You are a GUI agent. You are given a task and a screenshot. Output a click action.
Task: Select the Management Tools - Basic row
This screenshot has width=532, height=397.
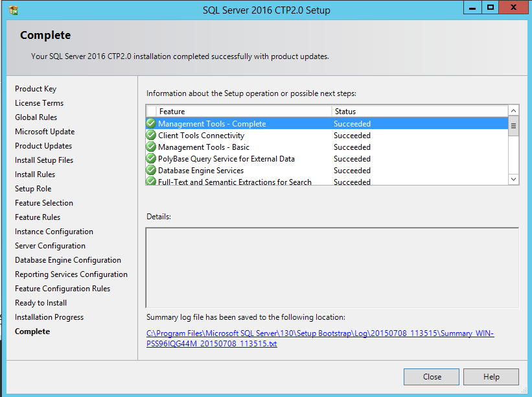point(327,147)
